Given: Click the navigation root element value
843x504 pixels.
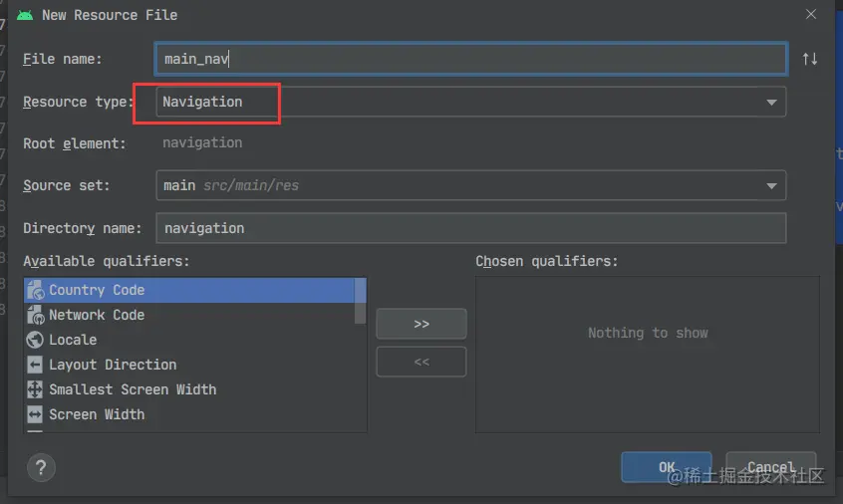Looking at the screenshot, I should point(202,142).
